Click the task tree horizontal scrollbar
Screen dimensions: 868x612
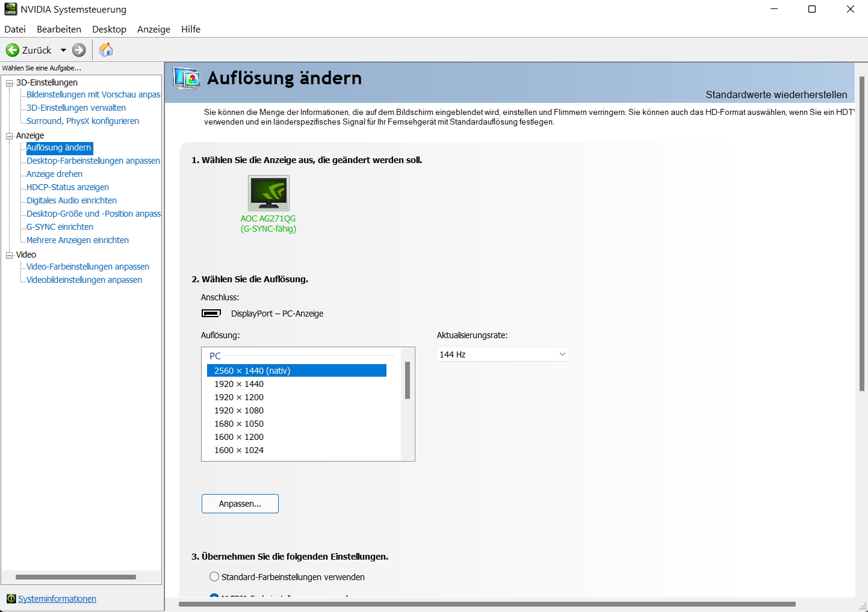[76, 577]
